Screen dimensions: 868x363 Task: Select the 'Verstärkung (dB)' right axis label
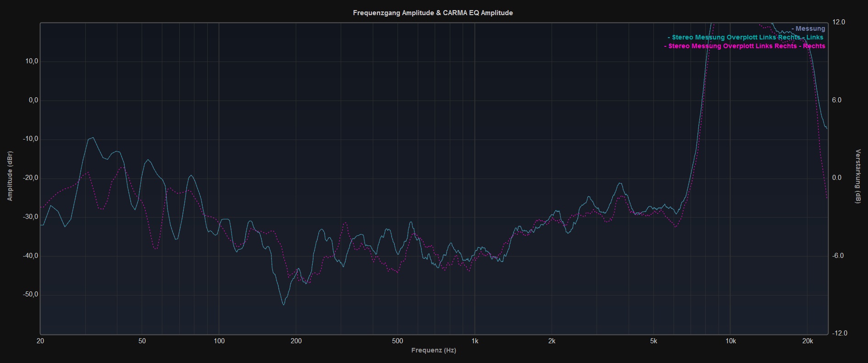tap(858, 176)
